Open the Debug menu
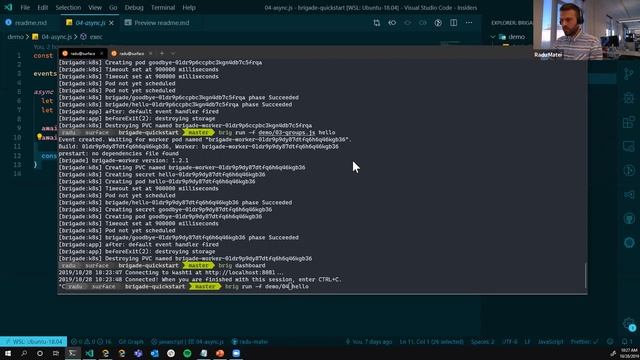This screenshot has width=640, height=360. pos(134,7)
